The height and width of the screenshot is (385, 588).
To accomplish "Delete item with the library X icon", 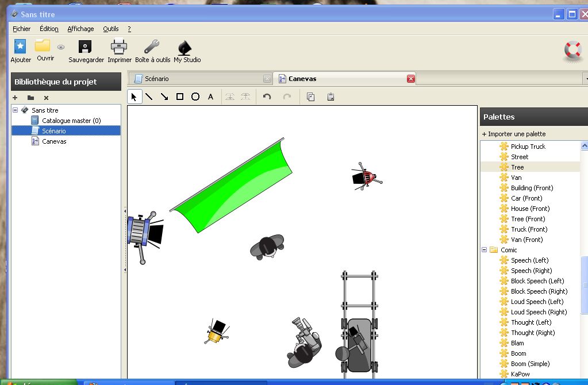I will pyautogui.click(x=46, y=98).
